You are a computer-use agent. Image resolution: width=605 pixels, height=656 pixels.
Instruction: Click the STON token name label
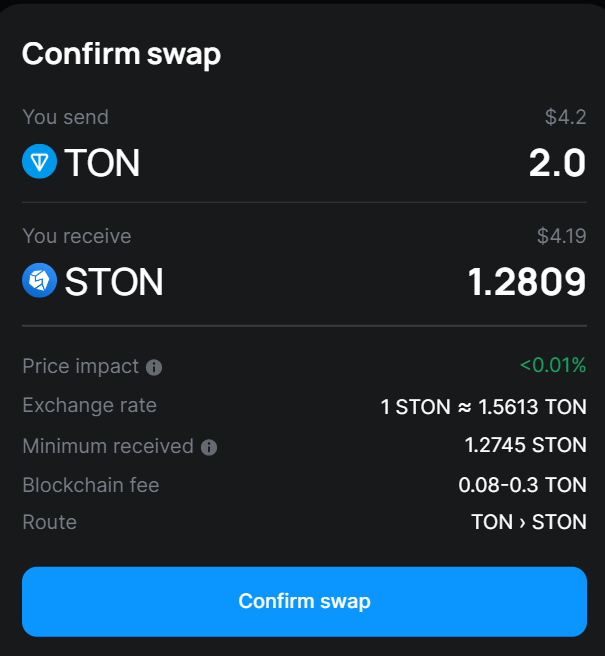[x=114, y=282]
